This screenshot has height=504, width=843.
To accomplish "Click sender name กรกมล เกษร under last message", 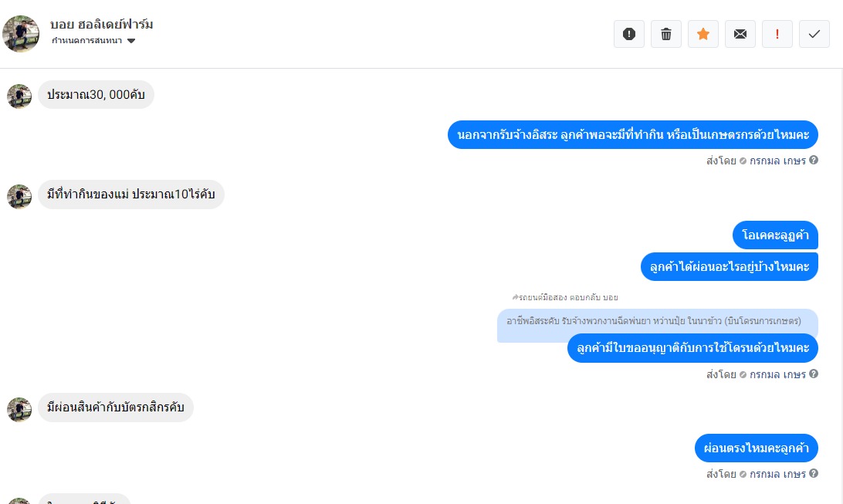I will [x=777, y=474].
